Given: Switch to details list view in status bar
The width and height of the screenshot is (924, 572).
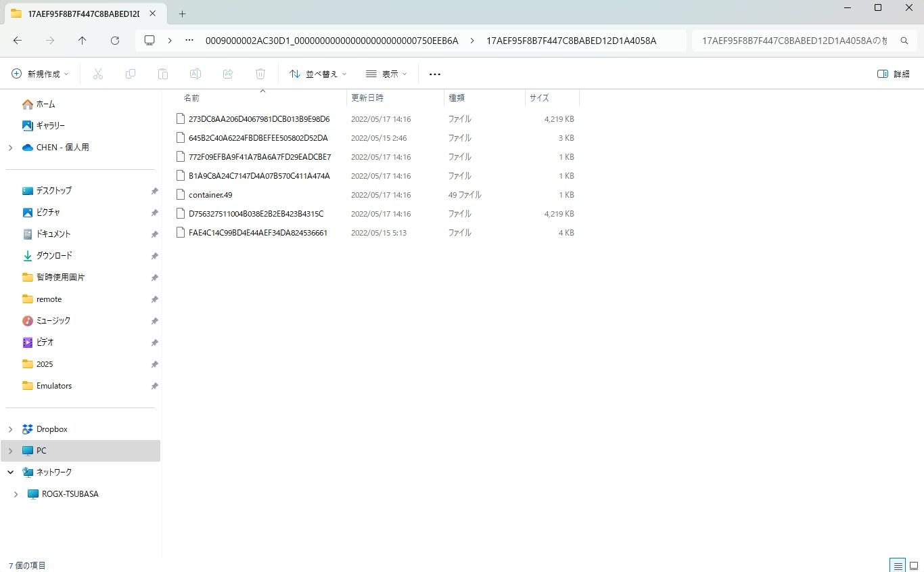Looking at the screenshot, I should tap(898, 565).
